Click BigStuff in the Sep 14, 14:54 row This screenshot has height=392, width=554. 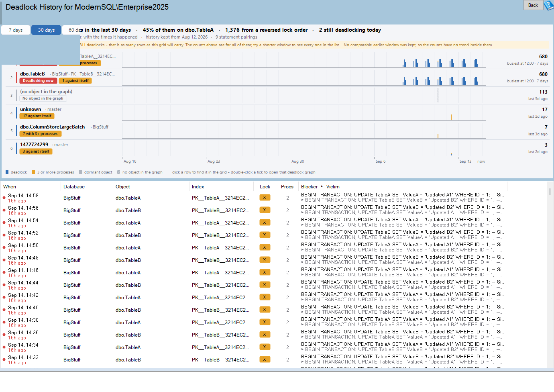72,223
